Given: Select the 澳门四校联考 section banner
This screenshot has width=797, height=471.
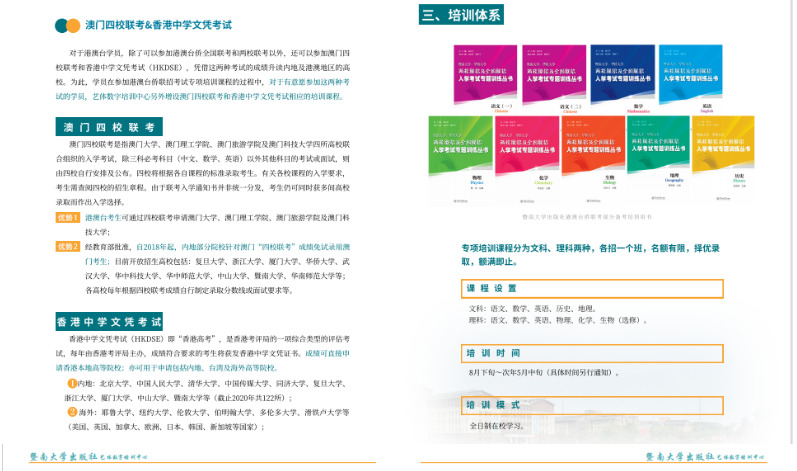Looking at the screenshot, I should [109, 127].
